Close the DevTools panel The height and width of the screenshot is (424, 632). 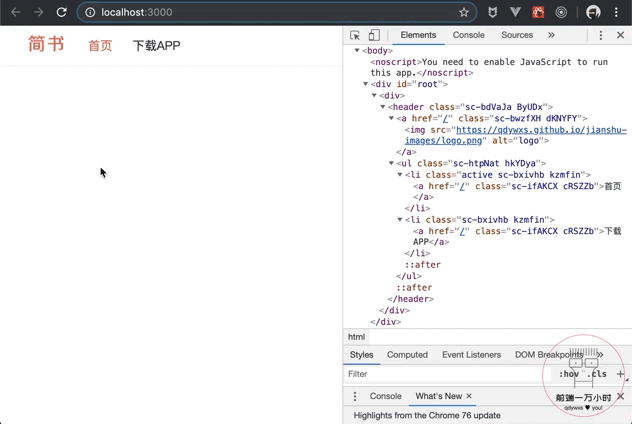tap(621, 35)
